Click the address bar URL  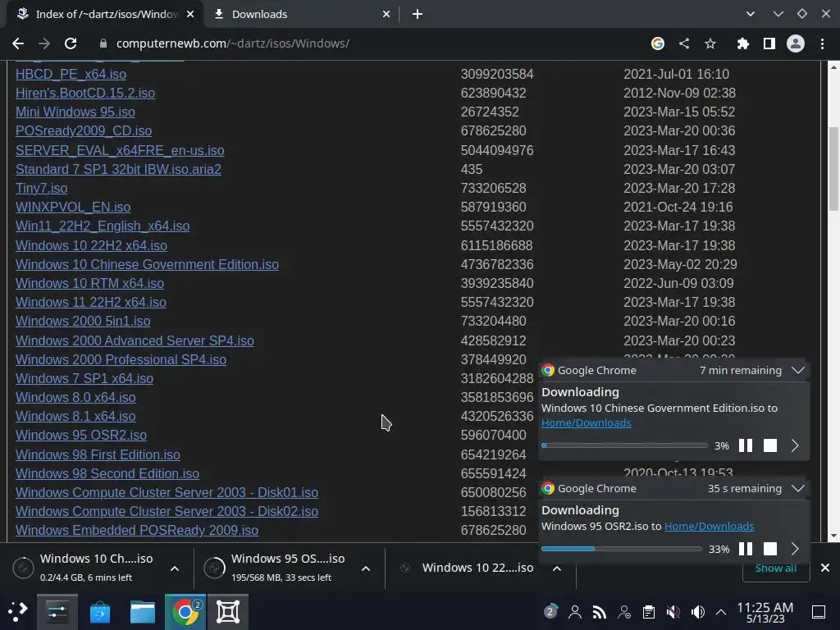tap(232, 43)
